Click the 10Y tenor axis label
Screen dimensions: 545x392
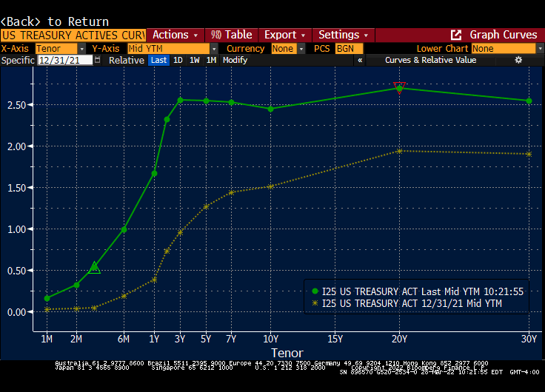271,339
